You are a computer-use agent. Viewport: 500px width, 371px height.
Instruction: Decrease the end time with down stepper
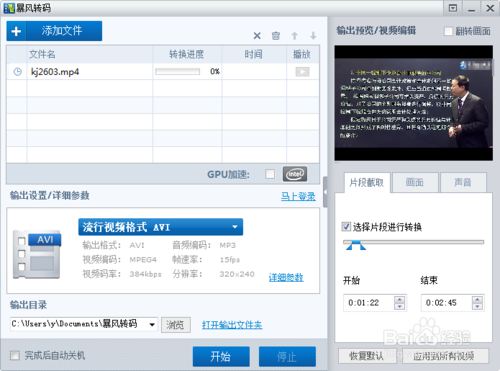click(x=477, y=306)
